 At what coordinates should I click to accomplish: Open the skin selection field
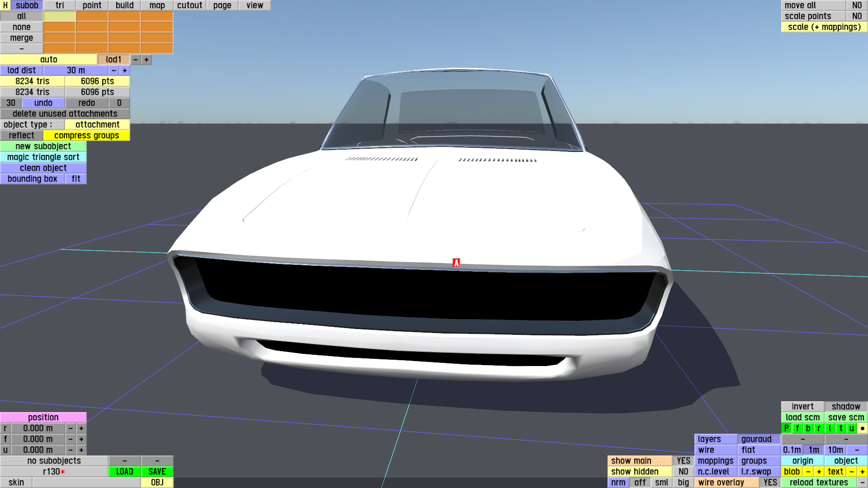coord(86,483)
